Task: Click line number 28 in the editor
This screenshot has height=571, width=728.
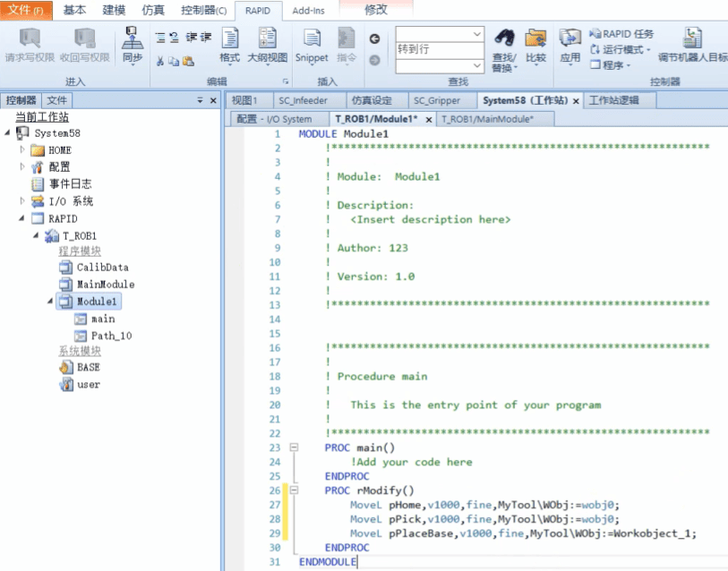Action: click(275, 519)
